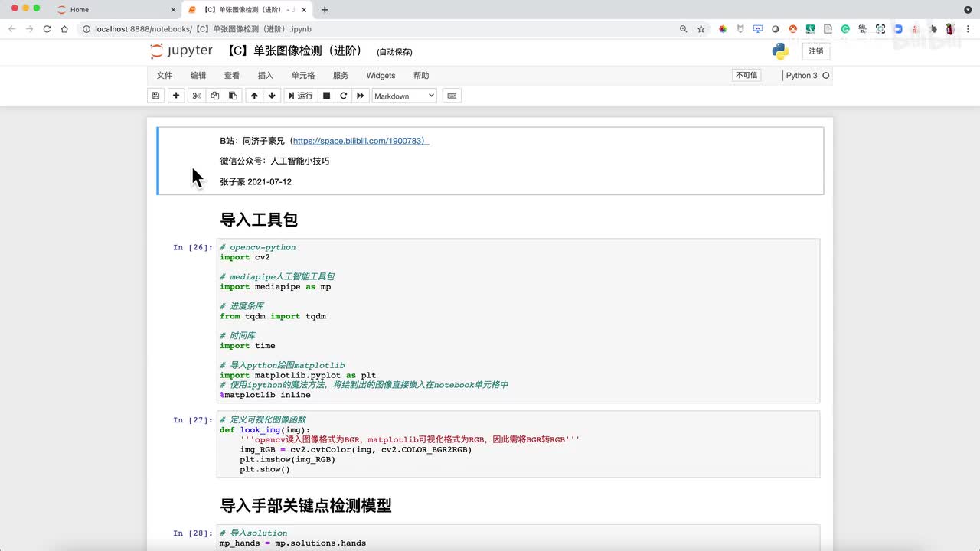Save the notebook with the floppy disk icon
Screen dimensions: 980x551
(x=156, y=96)
